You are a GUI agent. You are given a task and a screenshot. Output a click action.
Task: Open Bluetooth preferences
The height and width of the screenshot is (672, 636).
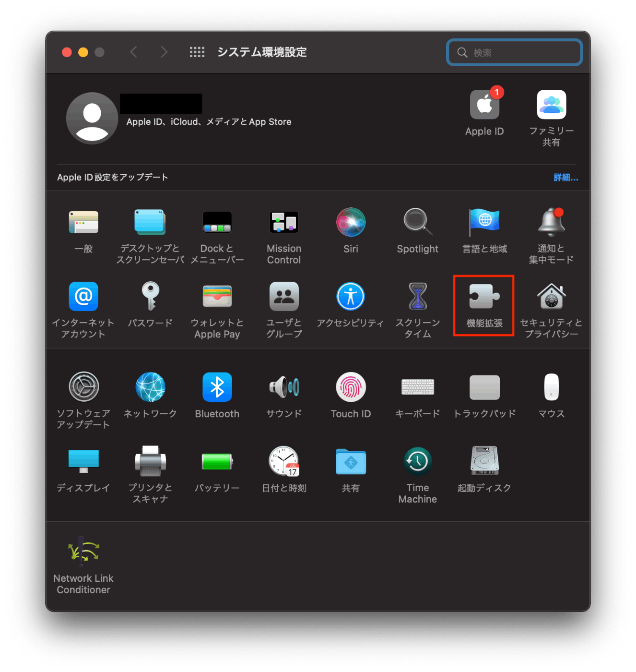(x=217, y=387)
